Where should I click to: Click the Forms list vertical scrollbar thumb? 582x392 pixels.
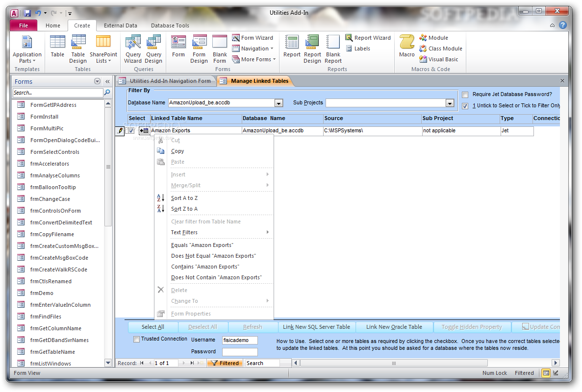[108, 167]
